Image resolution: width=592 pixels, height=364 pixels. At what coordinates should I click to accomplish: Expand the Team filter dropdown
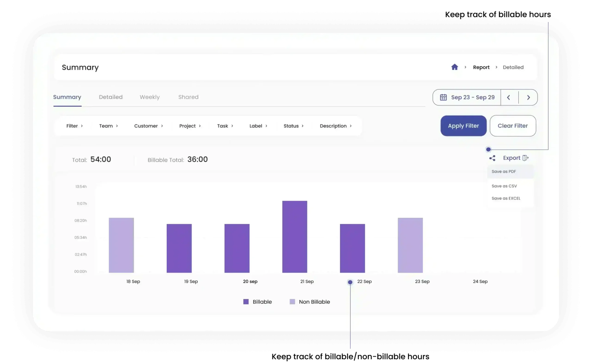108,126
